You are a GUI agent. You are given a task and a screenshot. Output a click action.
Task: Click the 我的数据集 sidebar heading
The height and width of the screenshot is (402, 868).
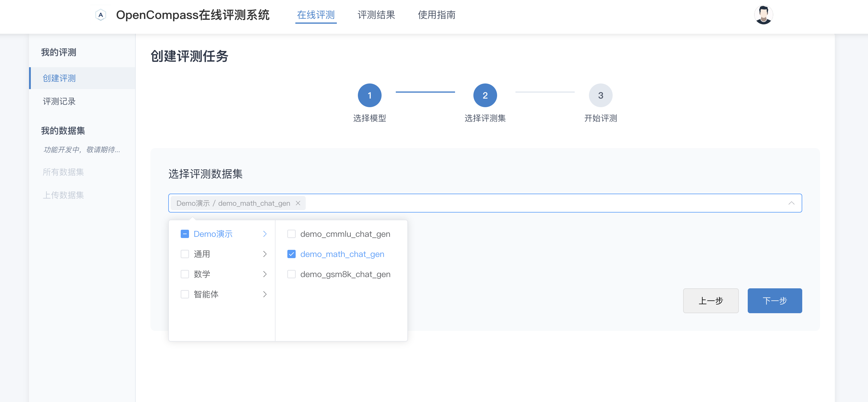pos(63,131)
